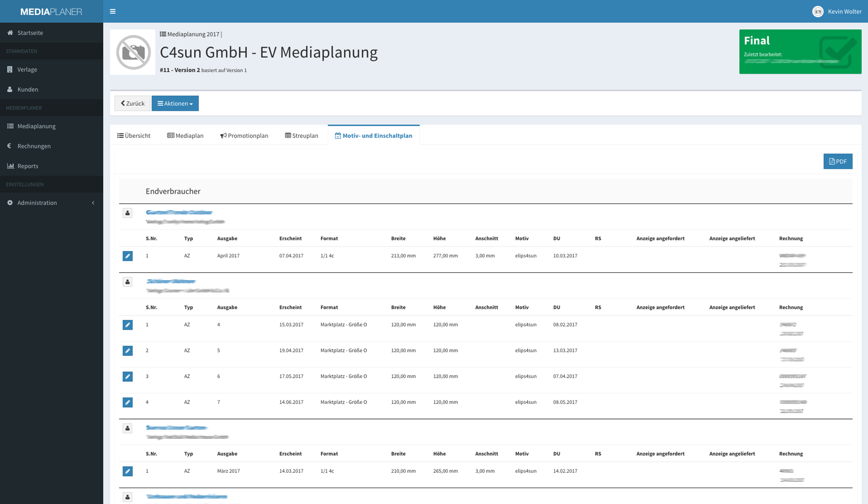Click the DU date 08.02.2017
The height and width of the screenshot is (504, 868).
(x=565, y=324)
